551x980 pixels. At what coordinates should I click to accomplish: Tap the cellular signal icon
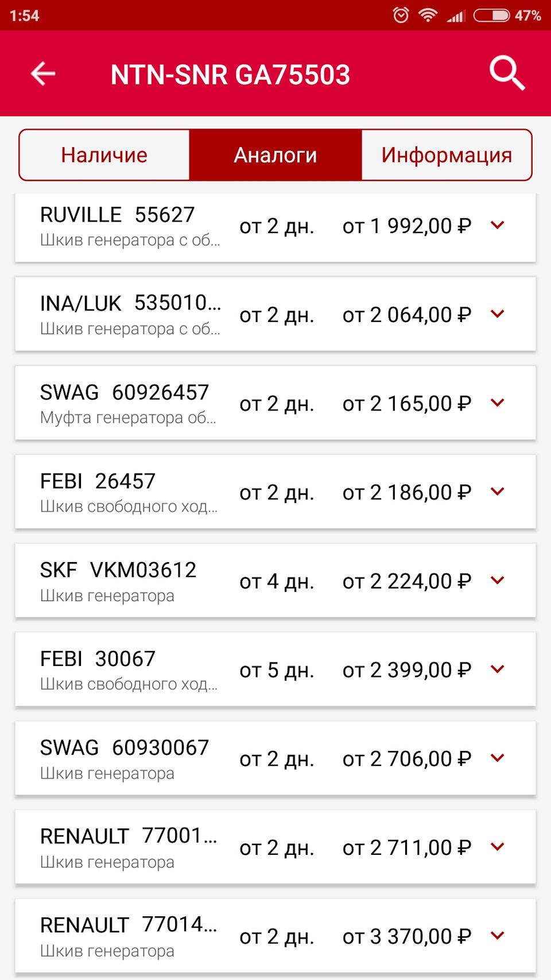pyautogui.click(x=456, y=16)
